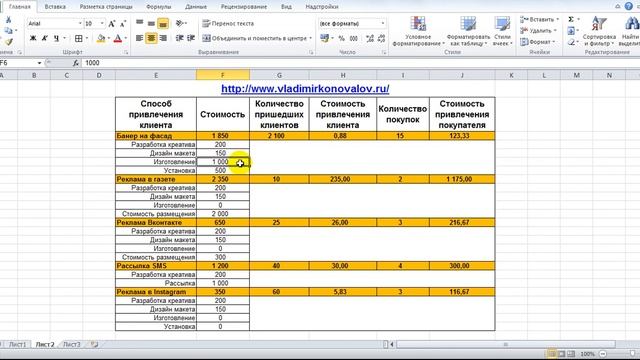Open the merge cells dropdown arrow
640x360 pixels.
(x=311, y=38)
